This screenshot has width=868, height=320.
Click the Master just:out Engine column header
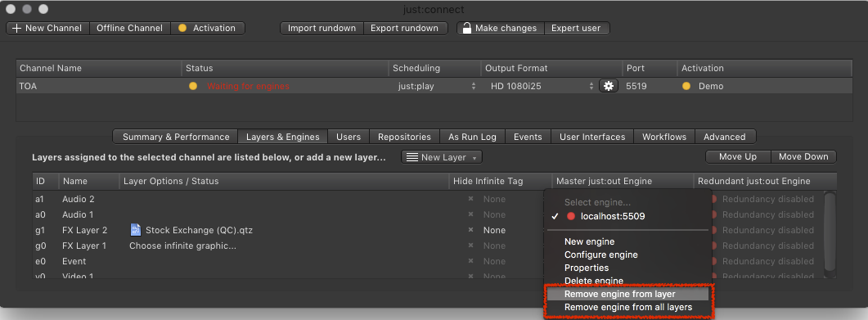pos(623,181)
